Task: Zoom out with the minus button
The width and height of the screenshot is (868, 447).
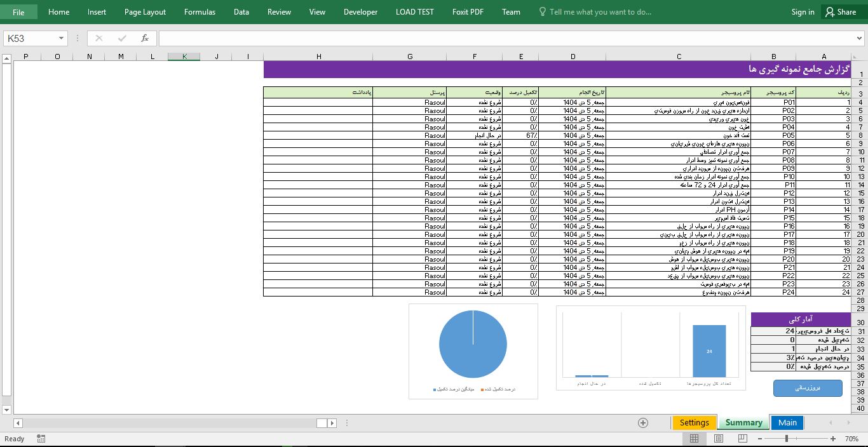Action: coord(759,439)
